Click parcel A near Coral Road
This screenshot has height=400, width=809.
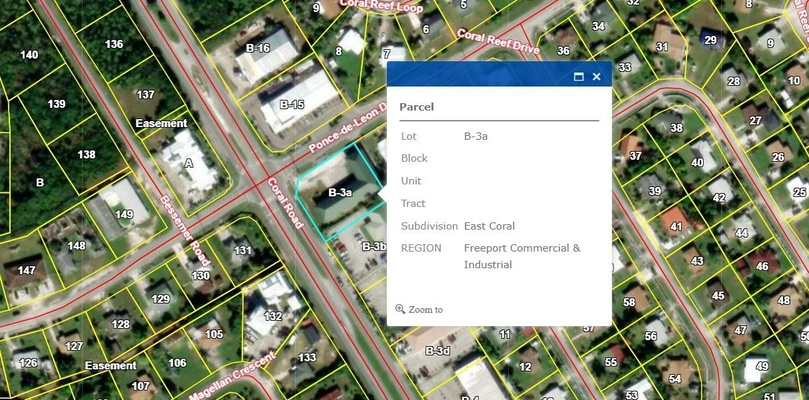tap(189, 162)
